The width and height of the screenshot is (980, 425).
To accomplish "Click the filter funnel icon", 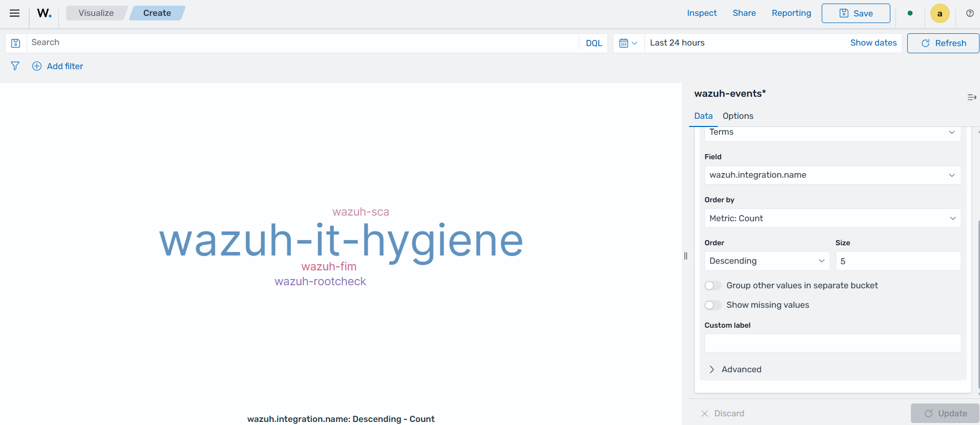I will tap(15, 66).
